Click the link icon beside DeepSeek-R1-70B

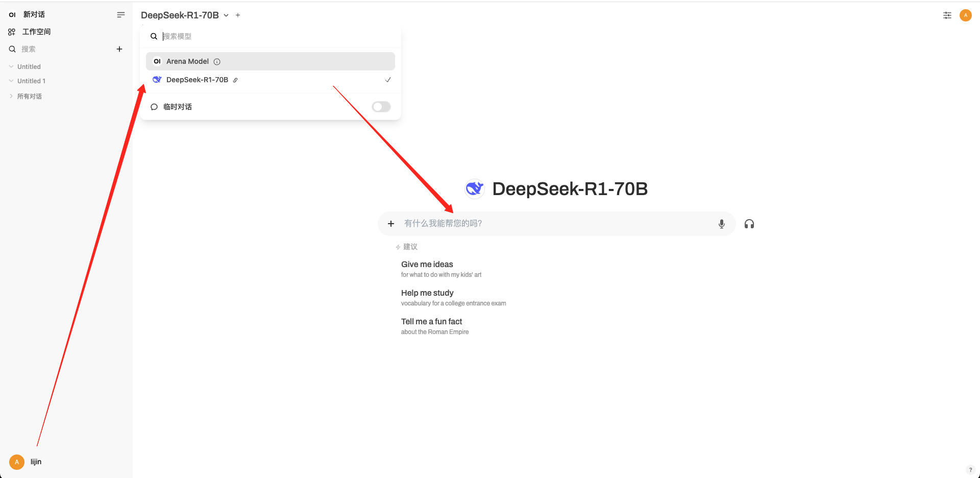[x=235, y=80]
